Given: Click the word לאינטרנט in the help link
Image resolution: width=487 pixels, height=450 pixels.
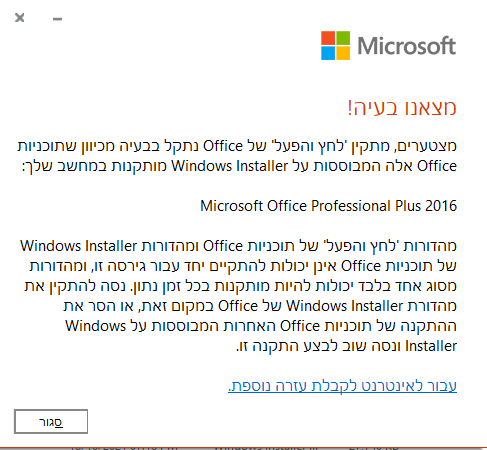Looking at the screenshot, I should tap(387, 386).
